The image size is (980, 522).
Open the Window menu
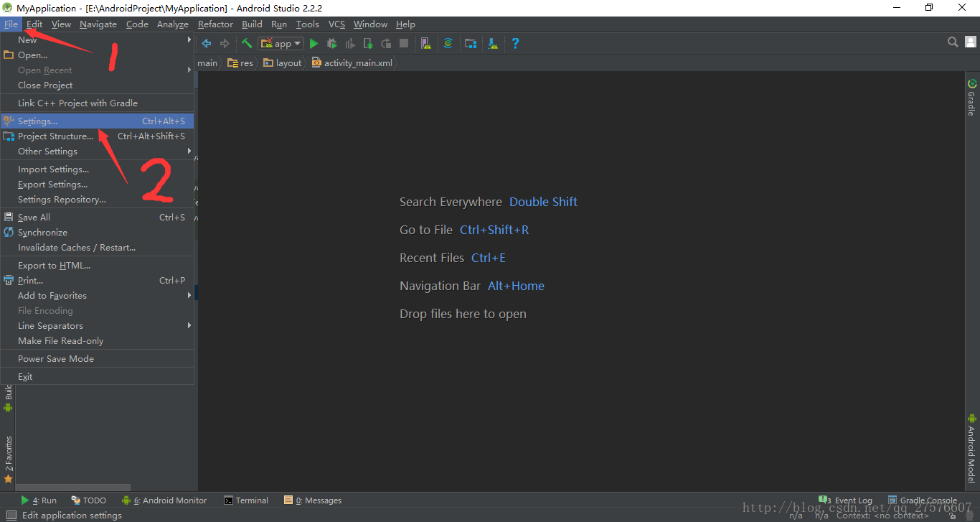tap(370, 24)
